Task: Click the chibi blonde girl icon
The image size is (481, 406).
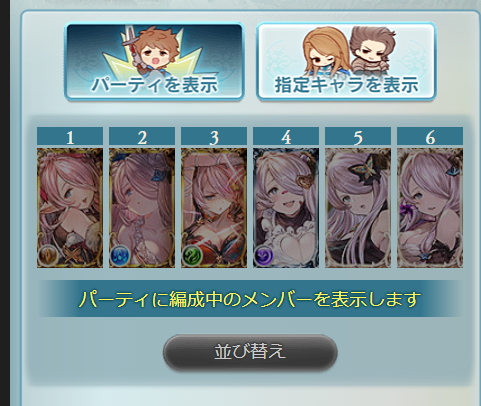Action: coord(325,52)
